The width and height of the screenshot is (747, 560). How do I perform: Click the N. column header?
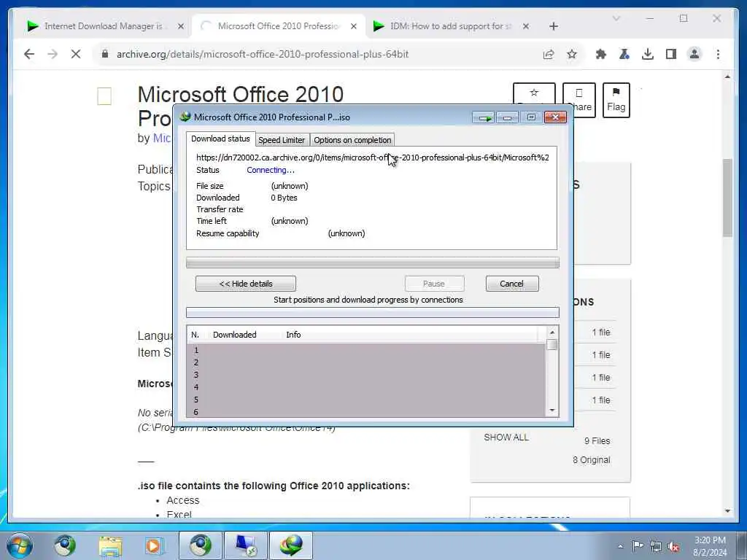(x=196, y=335)
